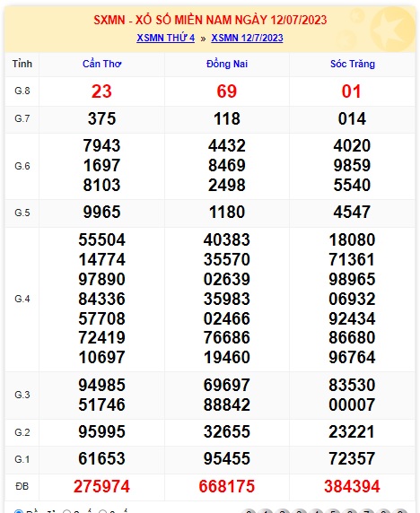Click the G.5 number 4547
This screenshot has width=420, height=513.
coord(352,212)
